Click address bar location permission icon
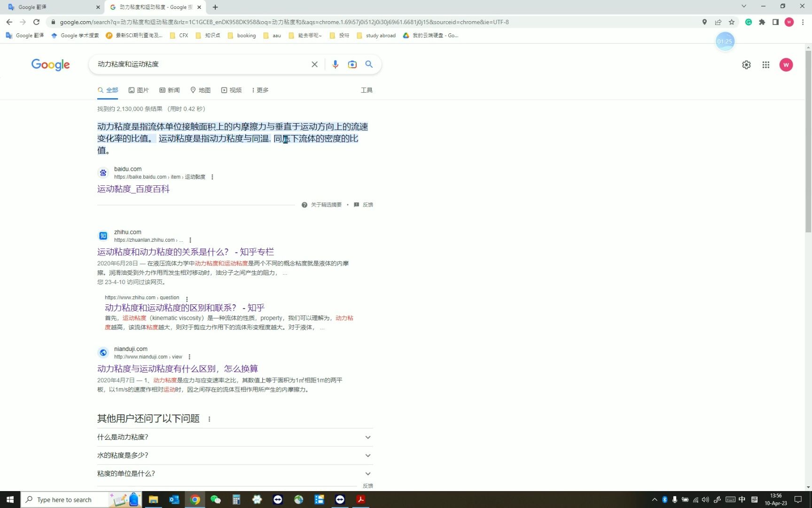Viewport: 812px width, 508px height. [x=704, y=22]
